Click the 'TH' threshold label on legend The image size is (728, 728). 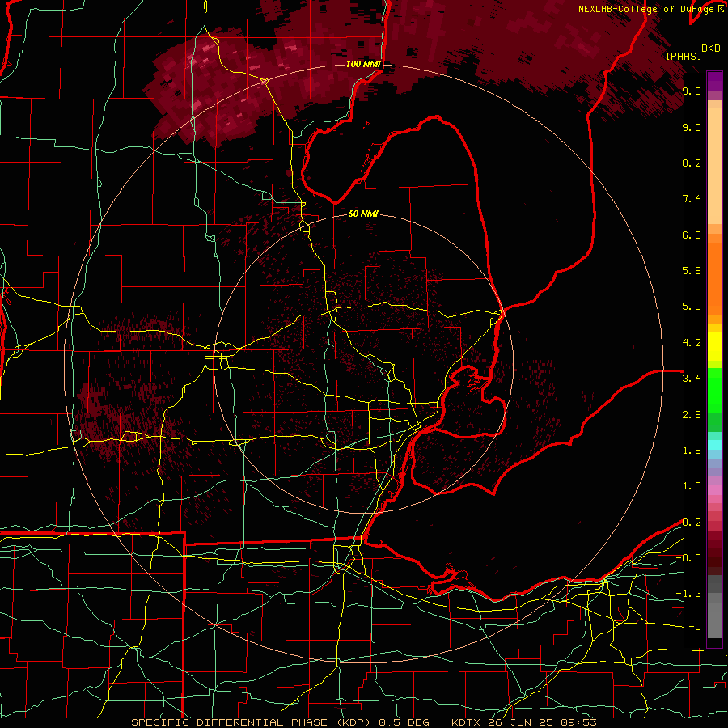(x=695, y=630)
